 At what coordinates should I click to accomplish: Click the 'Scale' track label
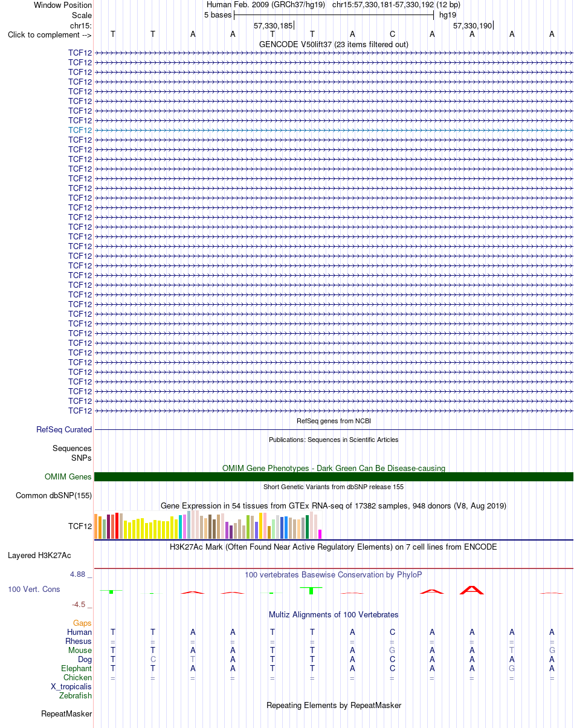(x=82, y=15)
